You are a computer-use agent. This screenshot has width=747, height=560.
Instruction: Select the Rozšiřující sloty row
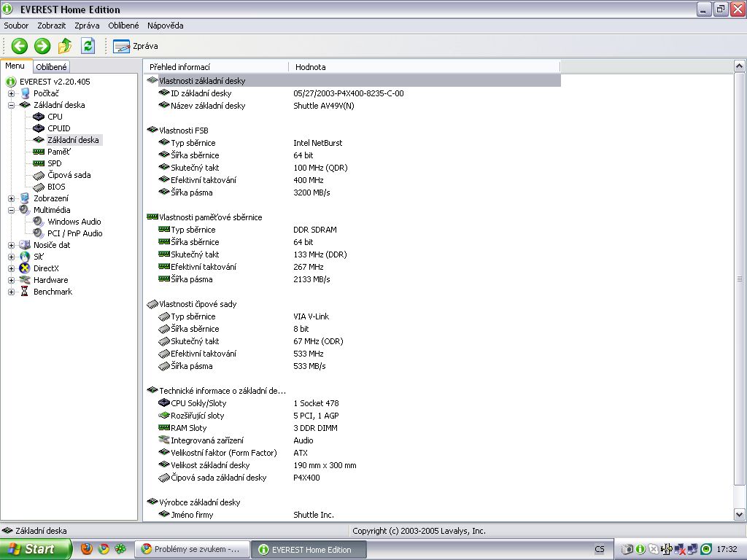tap(352, 416)
